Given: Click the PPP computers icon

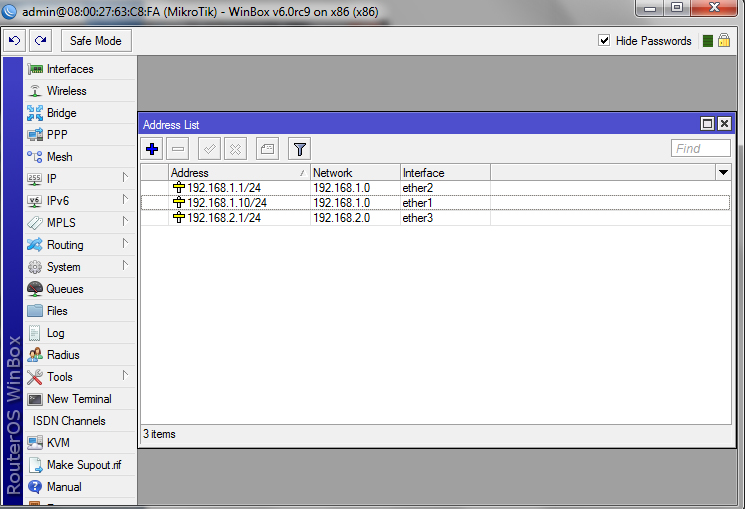Looking at the screenshot, I should tap(35, 135).
